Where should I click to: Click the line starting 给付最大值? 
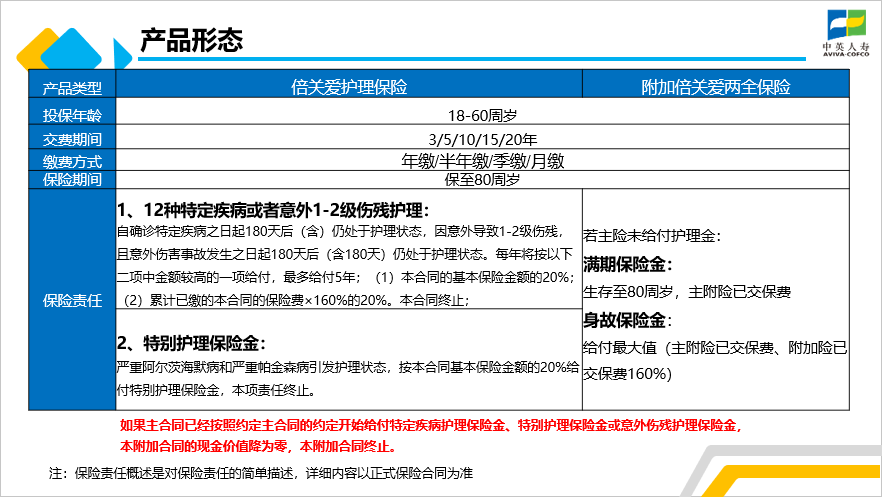(x=715, y=348)
